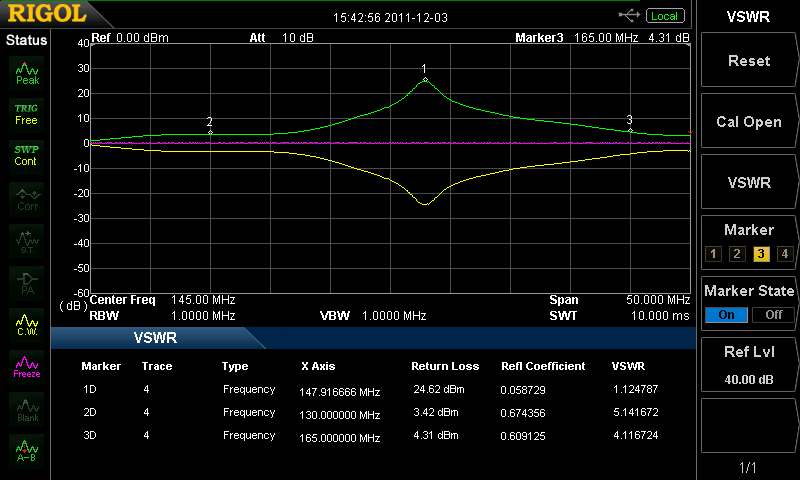Image resolution: width=800 pixels, height=480 pixels.
Task: Turn Marker State Off
Action: (772, 314)
